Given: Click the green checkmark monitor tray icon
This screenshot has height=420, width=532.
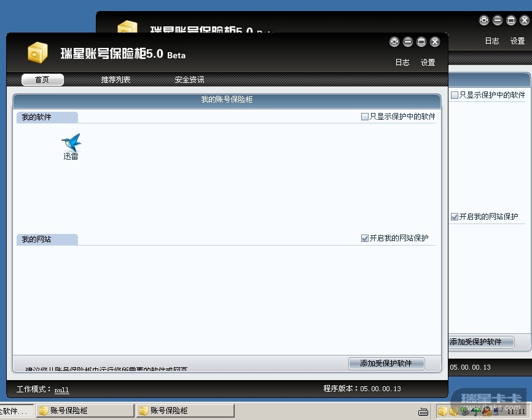Looking at the screenshot, I should [465, 411].
